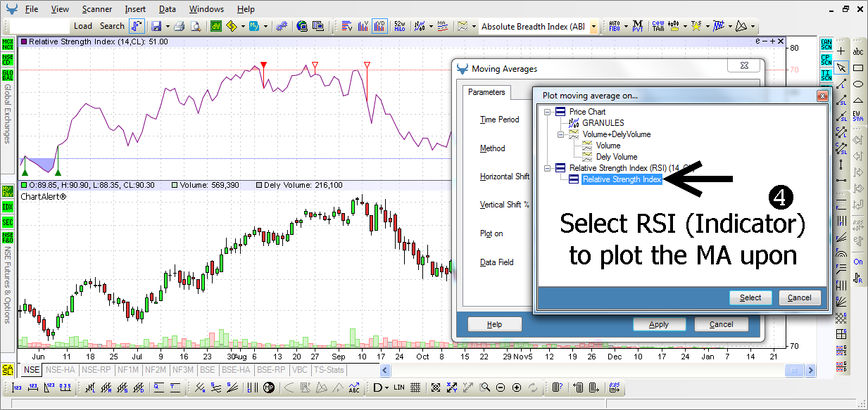Click the purple RSI color swatch
Viewport: 868px width, 410px height.
(x=24, y=42)
